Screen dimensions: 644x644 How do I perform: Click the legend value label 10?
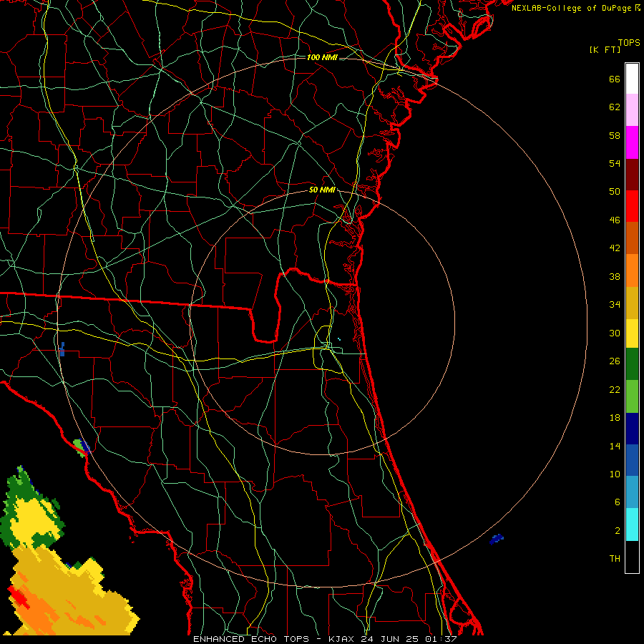coord(615,474)
